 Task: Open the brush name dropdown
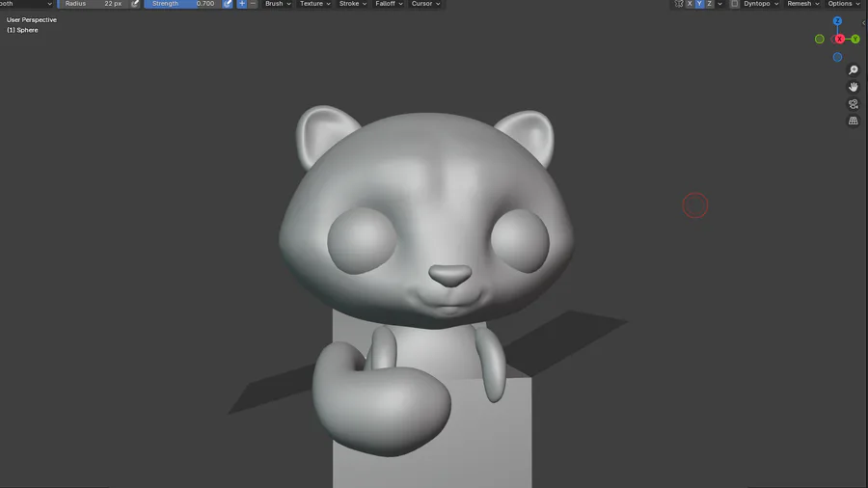tap(26, 4)
